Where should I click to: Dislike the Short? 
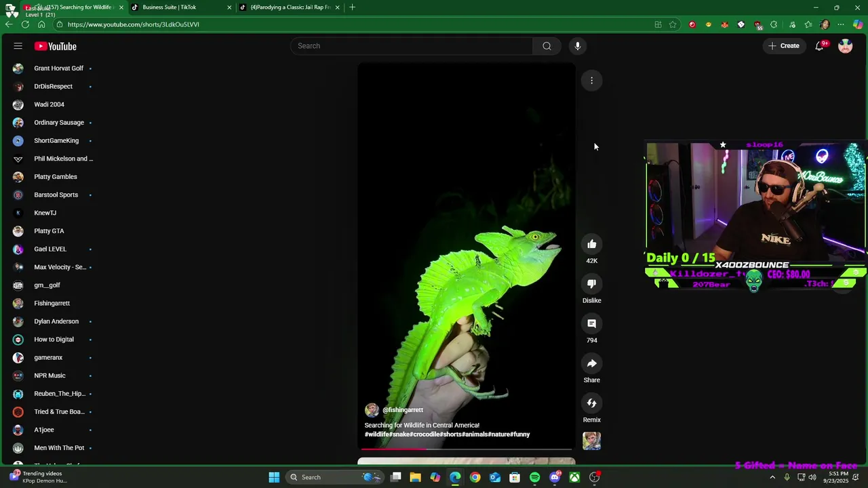[591, 284]
